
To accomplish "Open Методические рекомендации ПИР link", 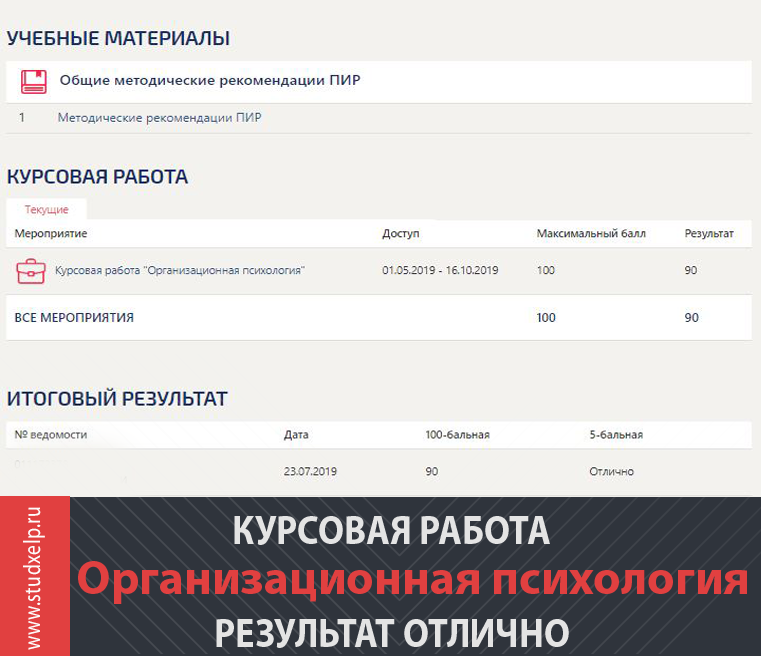I will click(x=159, y=117).
